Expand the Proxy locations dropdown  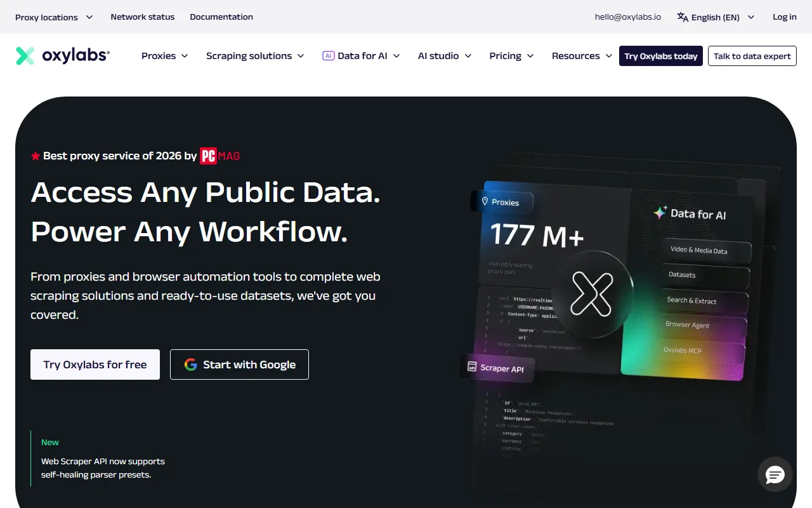tap(54, 17)
